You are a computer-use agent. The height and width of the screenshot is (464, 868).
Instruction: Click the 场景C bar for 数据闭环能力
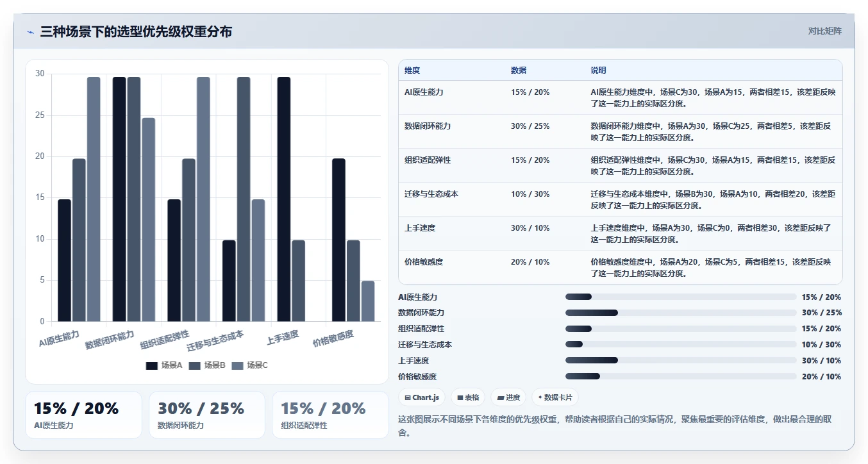tap(149, 220)
